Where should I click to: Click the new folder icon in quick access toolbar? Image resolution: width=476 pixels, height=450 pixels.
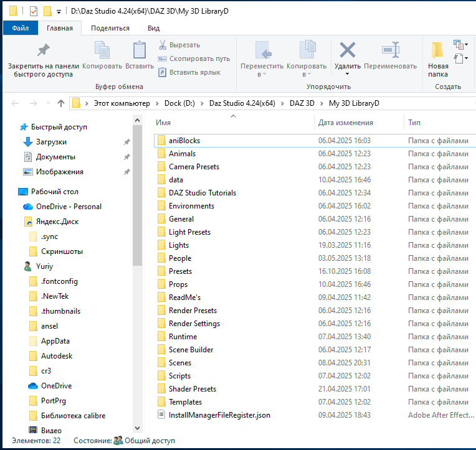[x=47, y=12]
